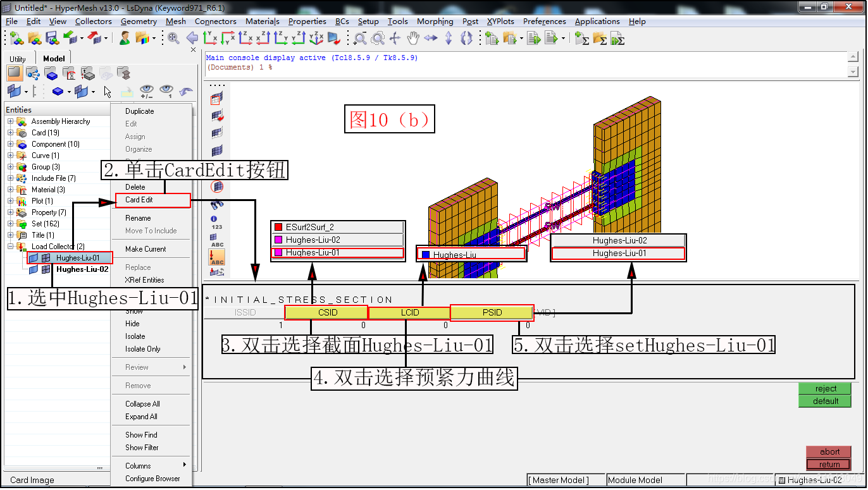Click the Import Solver Deck green arrow icon

[x=70, y=39]
